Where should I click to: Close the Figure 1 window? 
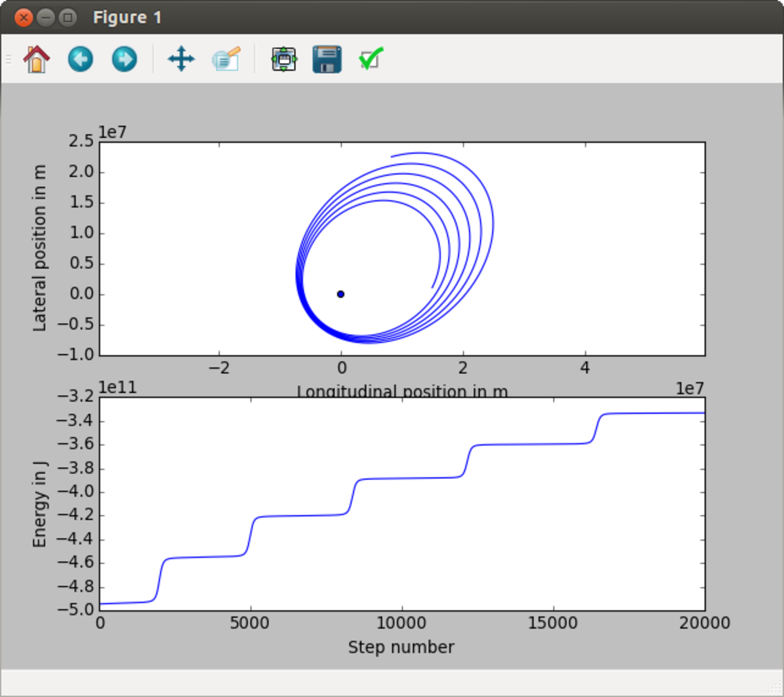pyautogui.click(x=24, y=17)
